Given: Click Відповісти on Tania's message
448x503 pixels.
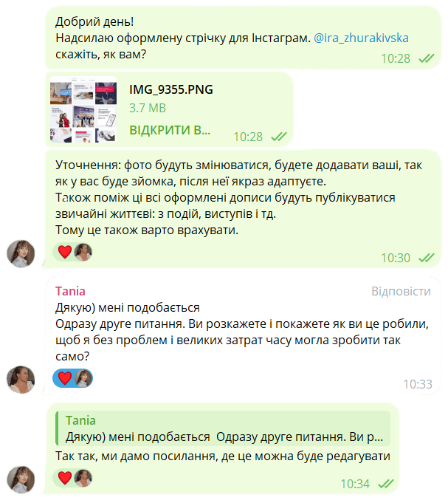Looking at the screenshot, I should click(401, 291).
